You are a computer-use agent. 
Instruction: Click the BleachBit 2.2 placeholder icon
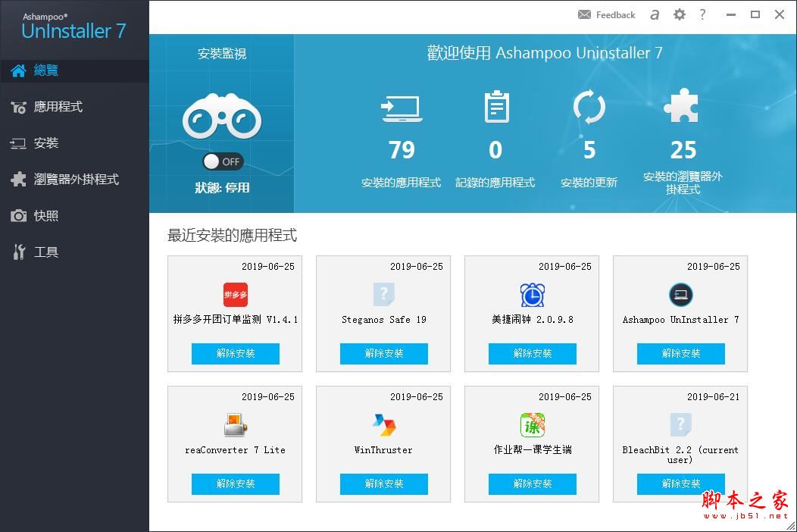[680, 424]
